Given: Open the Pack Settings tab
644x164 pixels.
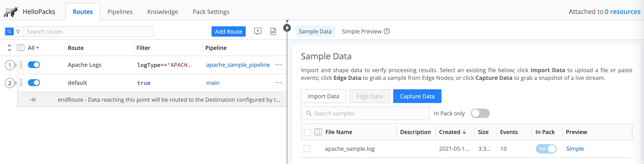Looking at the screenshot, I should [211, 12].
